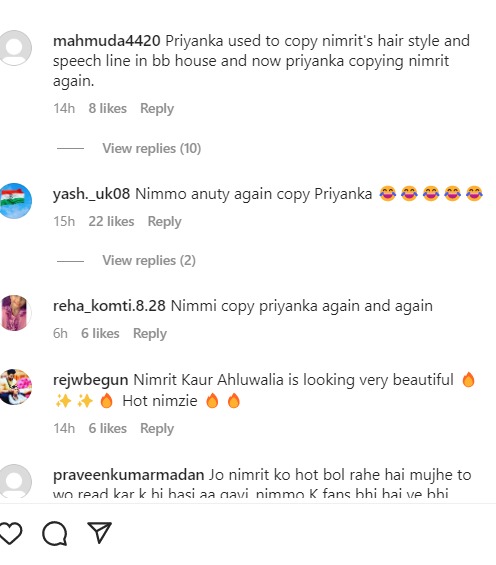Reply to yash._uk08's comment
Viewport: 496px width, 565px height.
pyautogui.click(x=165, y=222)
